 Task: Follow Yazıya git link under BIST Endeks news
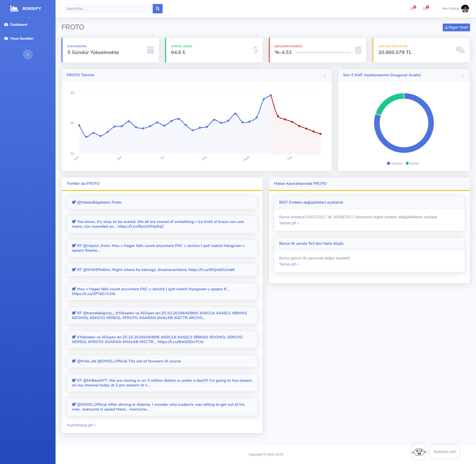coord(289,223)
